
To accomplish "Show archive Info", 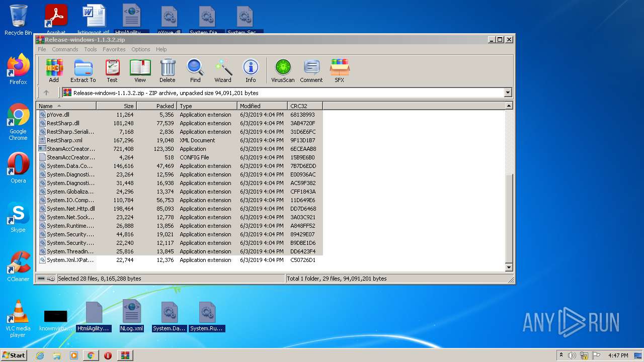I will pos(251,70).
